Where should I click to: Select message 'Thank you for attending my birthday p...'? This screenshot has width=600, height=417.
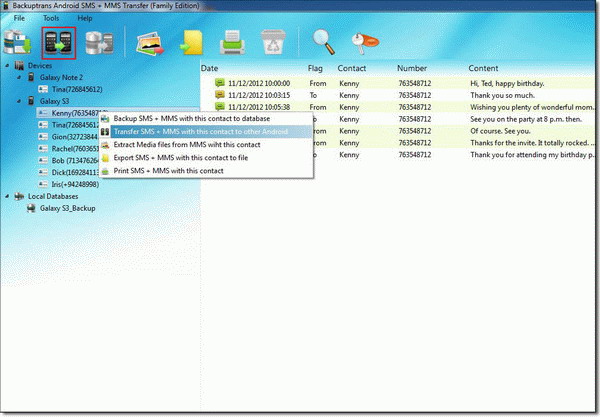(532, 155)
